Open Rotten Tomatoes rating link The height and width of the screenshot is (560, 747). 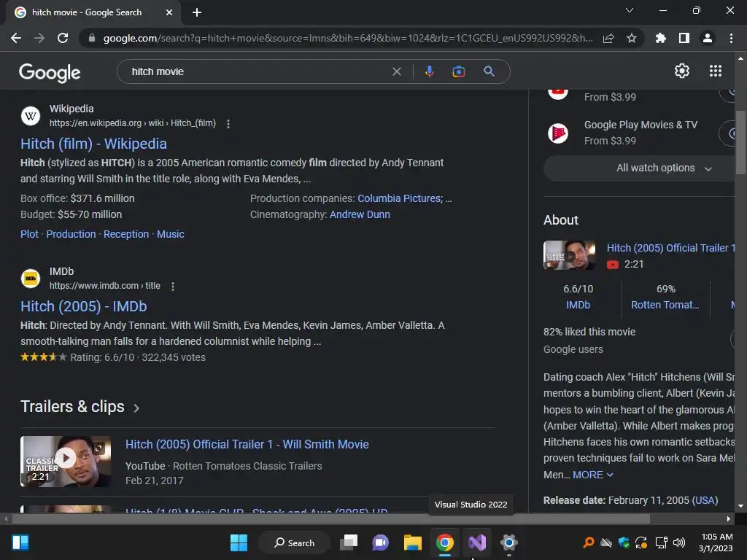point(665,305)
